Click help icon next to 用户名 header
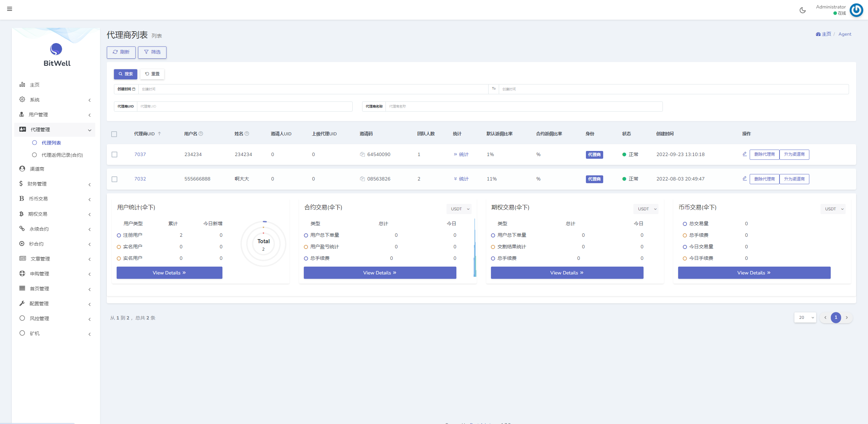 [x=201, y=134]
